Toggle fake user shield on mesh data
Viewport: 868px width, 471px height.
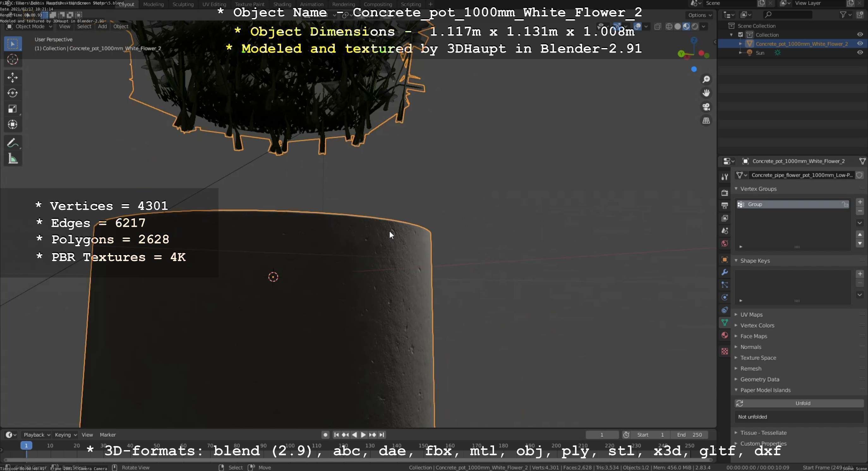pos(859,175)
